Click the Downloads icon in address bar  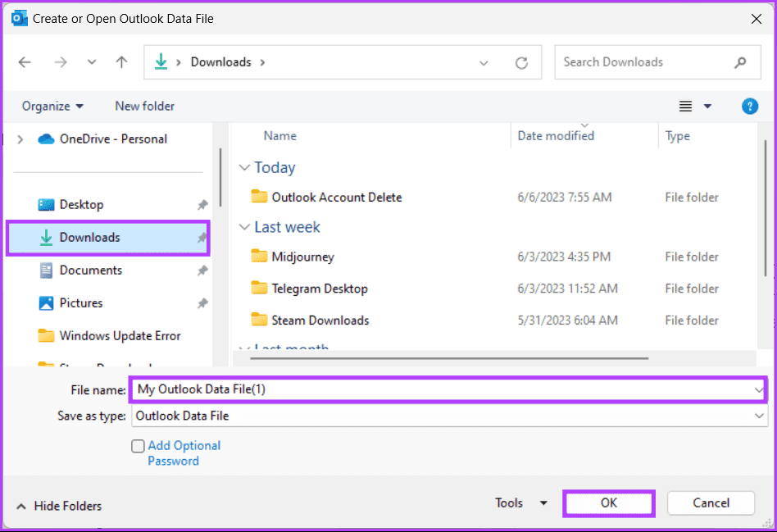161,62
